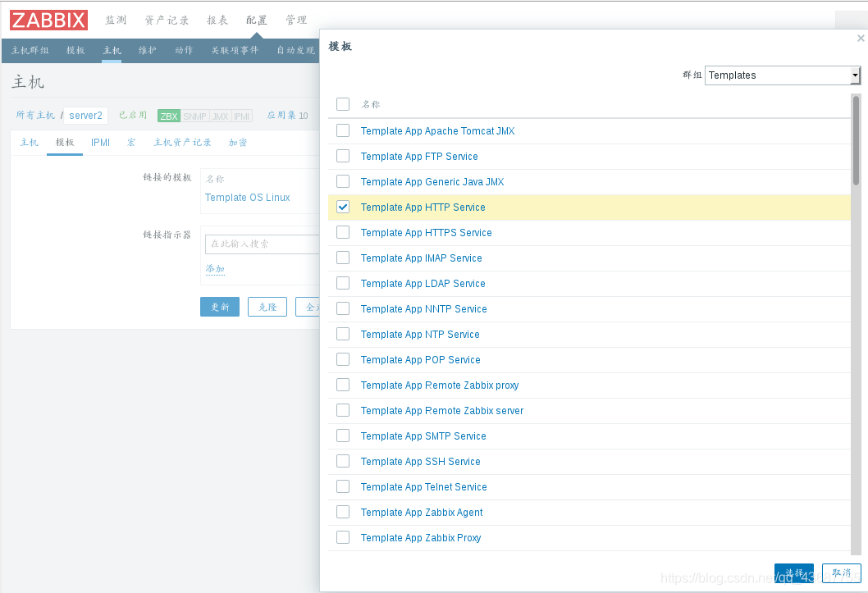
Task: Check Template App Remote Zabbix proxy checkbox
Action: point(343,385)
